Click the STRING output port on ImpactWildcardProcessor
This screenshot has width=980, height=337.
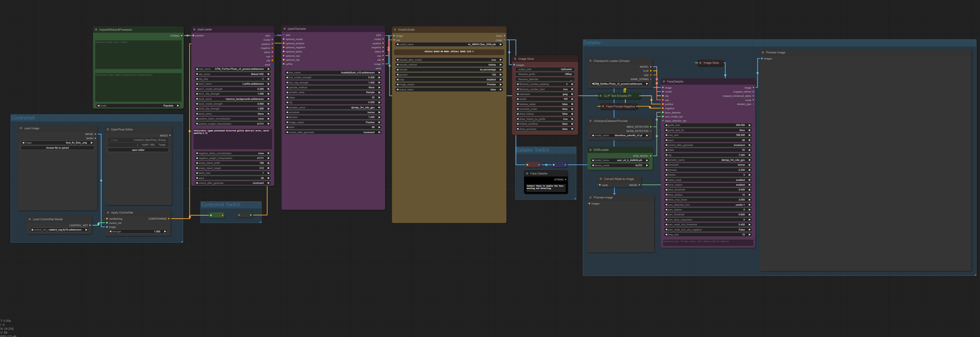[181, 36]
